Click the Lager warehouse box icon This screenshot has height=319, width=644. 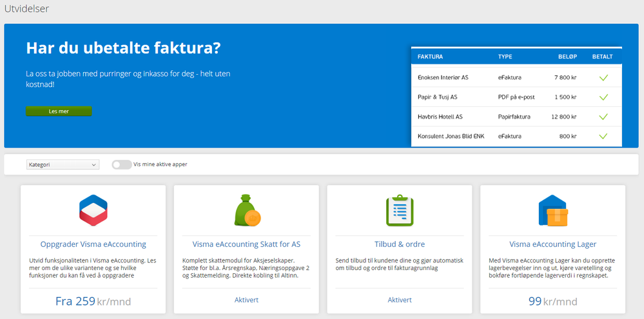(x=553, y=210)
